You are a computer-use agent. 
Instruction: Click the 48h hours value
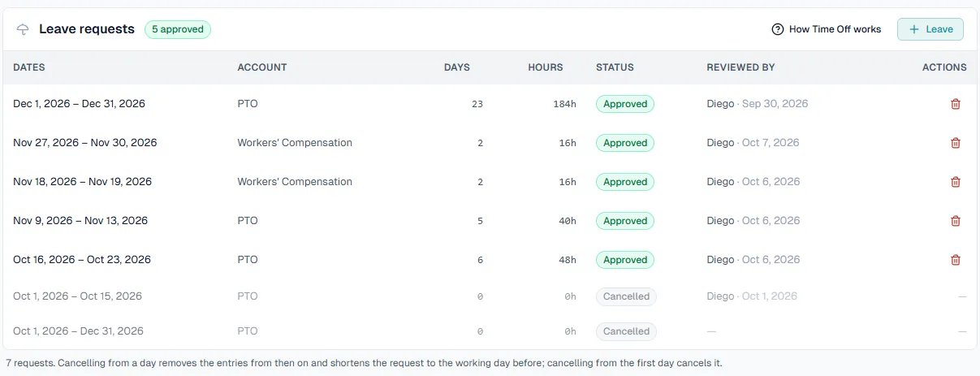pyautogui.click(x=566, y=260)
